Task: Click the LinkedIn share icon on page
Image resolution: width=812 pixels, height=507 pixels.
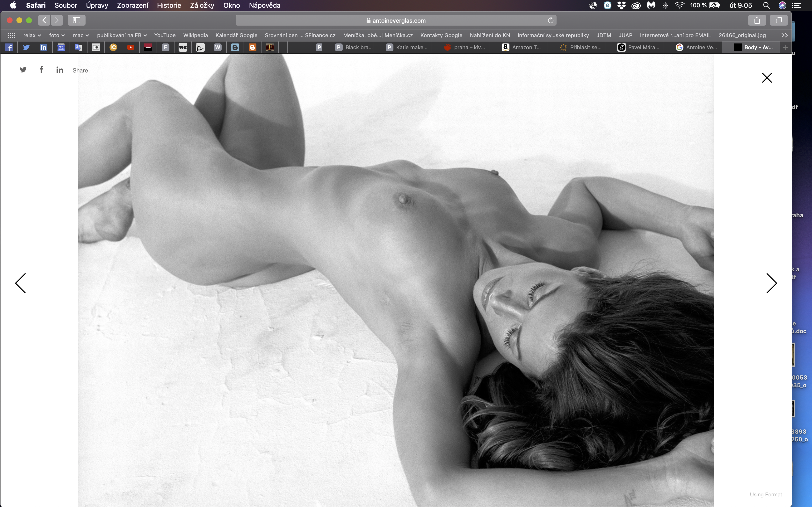Action: [x=60, y=70]
